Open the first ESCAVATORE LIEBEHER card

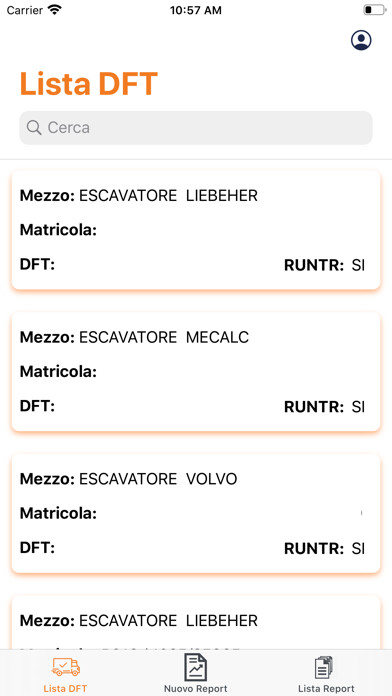tap(196, 230)
